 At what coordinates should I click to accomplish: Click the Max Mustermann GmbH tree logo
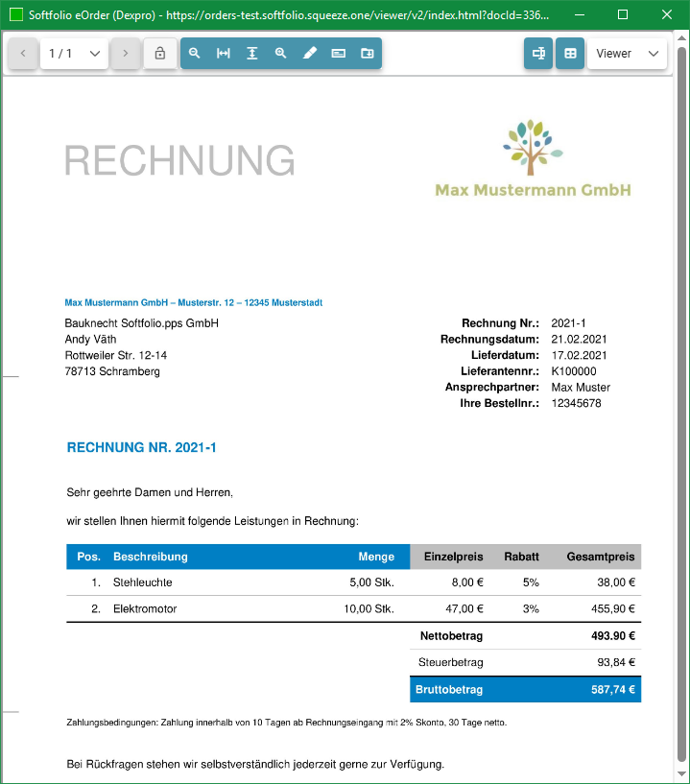[534, 146]
